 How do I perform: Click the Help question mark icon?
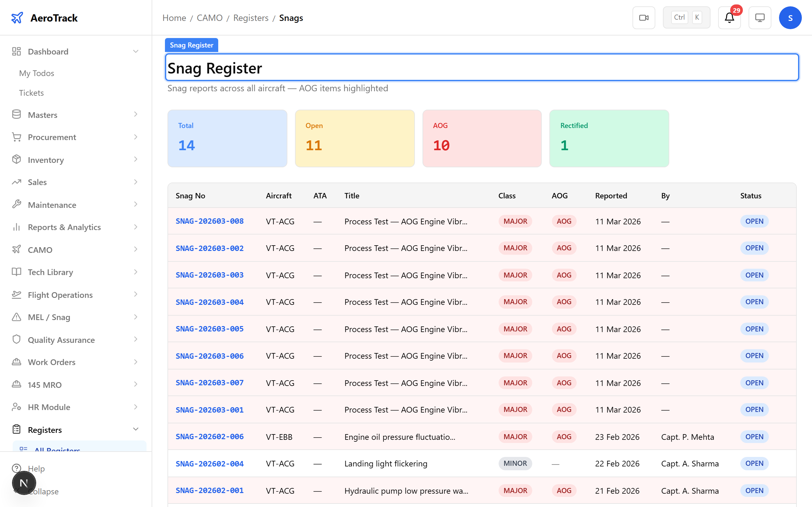16,468
